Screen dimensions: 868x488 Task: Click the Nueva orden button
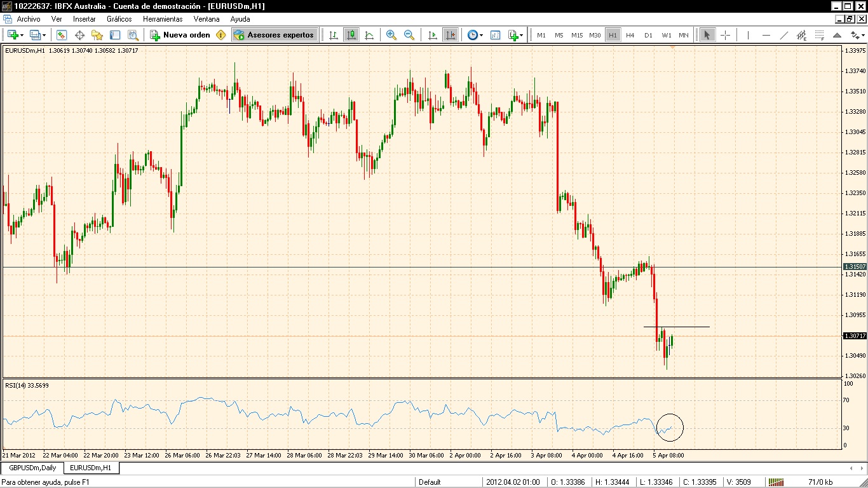click(x=180, y=35)
